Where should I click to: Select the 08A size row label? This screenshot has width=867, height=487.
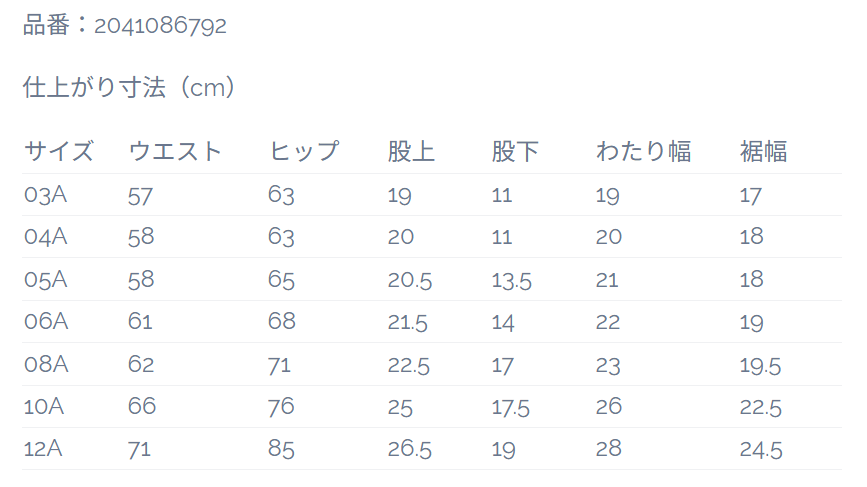pyautogui.click(x=46, y=364)
